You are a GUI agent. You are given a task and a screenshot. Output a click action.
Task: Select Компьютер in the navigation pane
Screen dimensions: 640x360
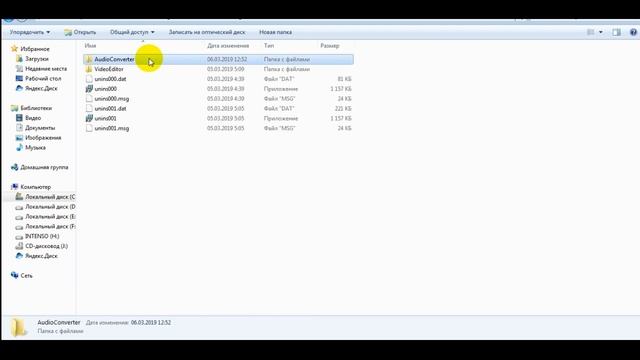[36, 187]
